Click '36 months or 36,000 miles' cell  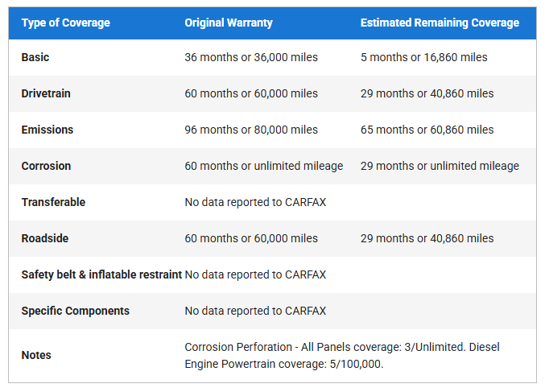point(251,57)
